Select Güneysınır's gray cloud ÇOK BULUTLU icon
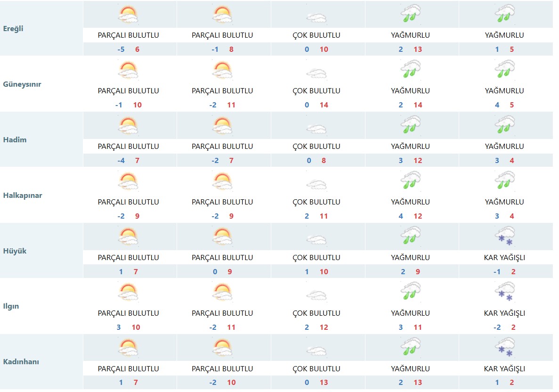The height and width of the screenshot is (392, 559). 316,73
